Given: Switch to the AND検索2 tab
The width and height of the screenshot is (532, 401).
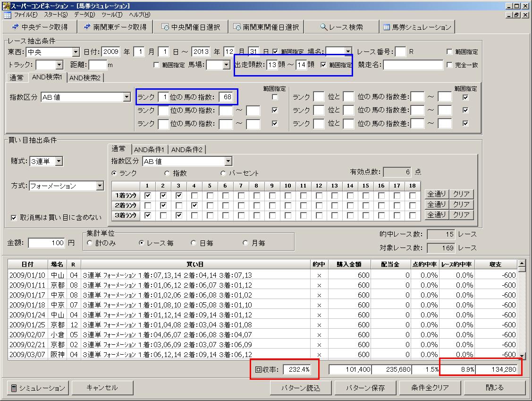Looking at the screenshot, I should point(85,78).
